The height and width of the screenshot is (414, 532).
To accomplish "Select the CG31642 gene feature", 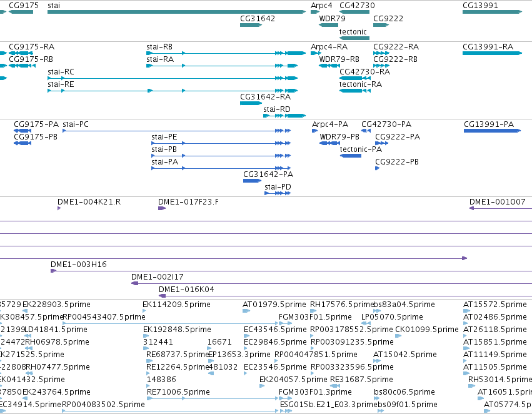I will [x=251, y=25].
